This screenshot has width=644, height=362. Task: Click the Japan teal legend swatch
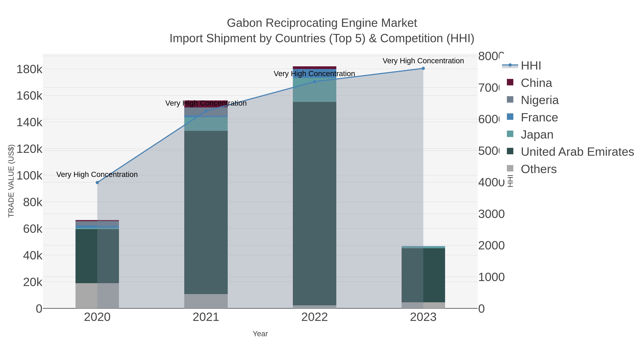510,134
